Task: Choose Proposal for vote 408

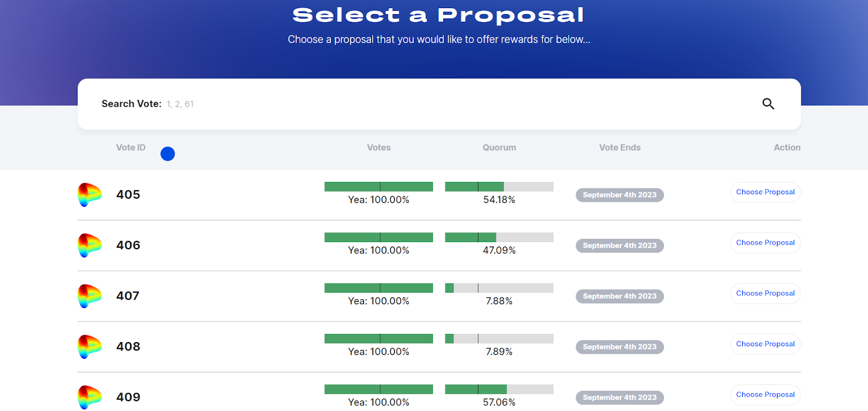Action: 765,344
